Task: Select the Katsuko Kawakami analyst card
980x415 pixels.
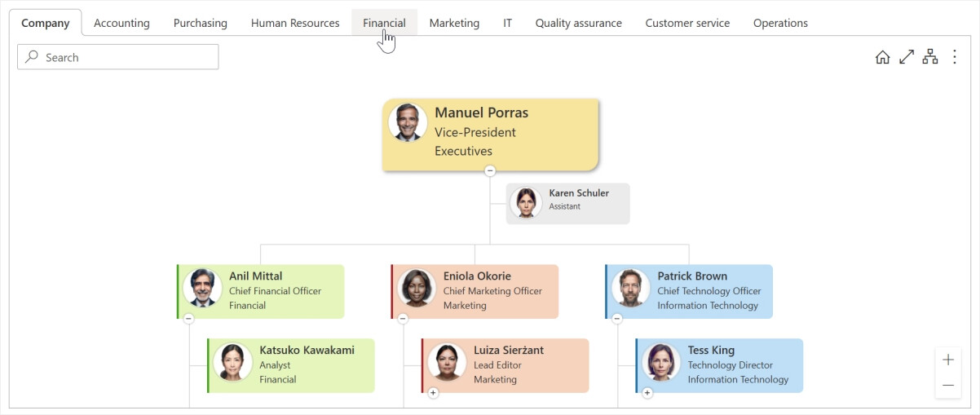Action: point(291,365)
